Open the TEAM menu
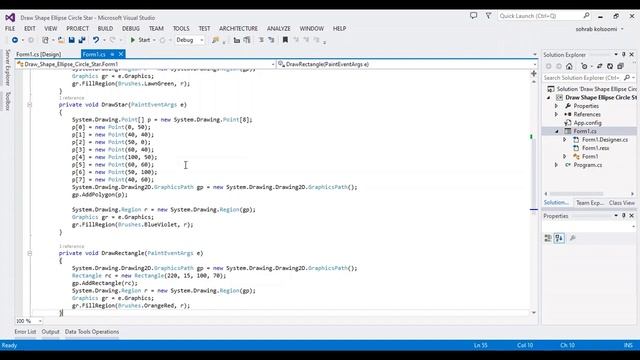640x360 pixels. 156,29
